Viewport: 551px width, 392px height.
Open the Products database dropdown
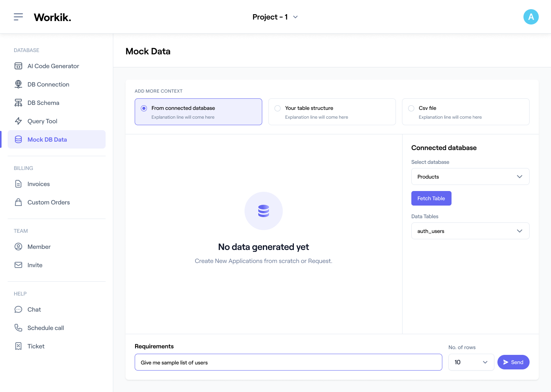click(x=470, y=176)
